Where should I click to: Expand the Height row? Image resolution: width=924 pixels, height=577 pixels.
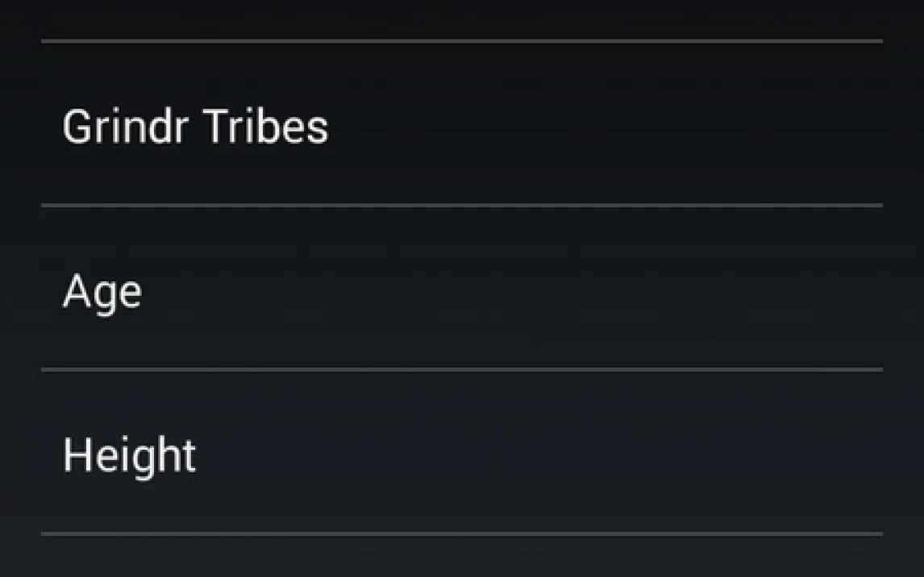click(x=461, y=453)
